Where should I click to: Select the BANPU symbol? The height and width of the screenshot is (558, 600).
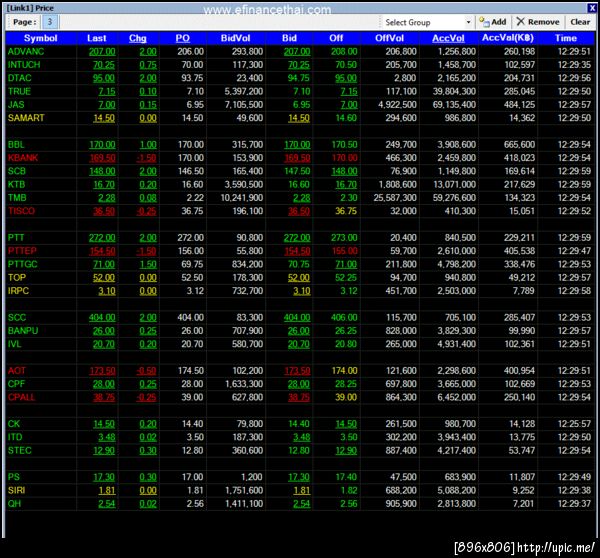point(23,331)
